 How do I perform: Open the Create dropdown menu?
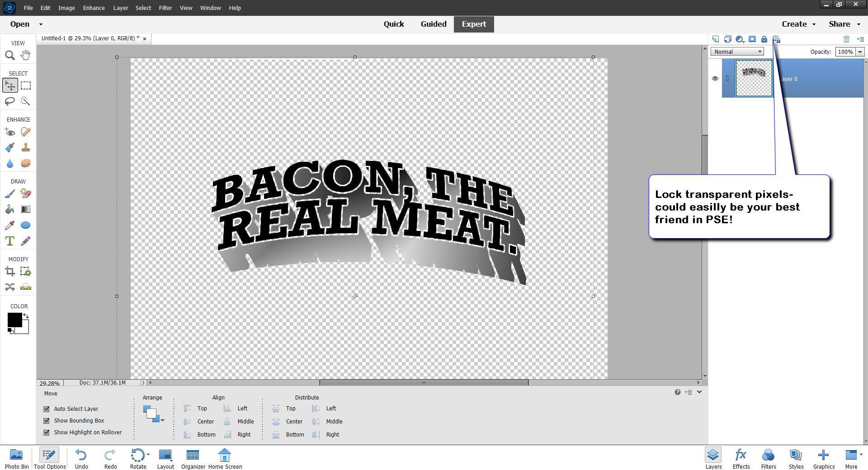click(x=798, y=24)
